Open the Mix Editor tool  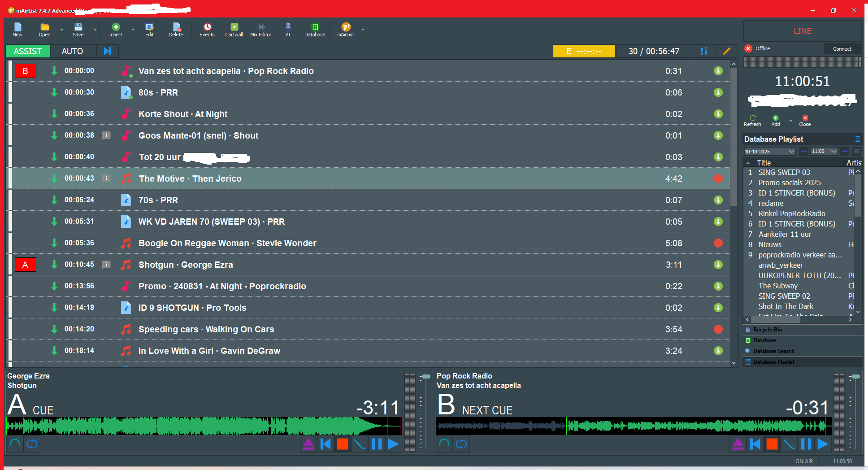coord(260,30)
